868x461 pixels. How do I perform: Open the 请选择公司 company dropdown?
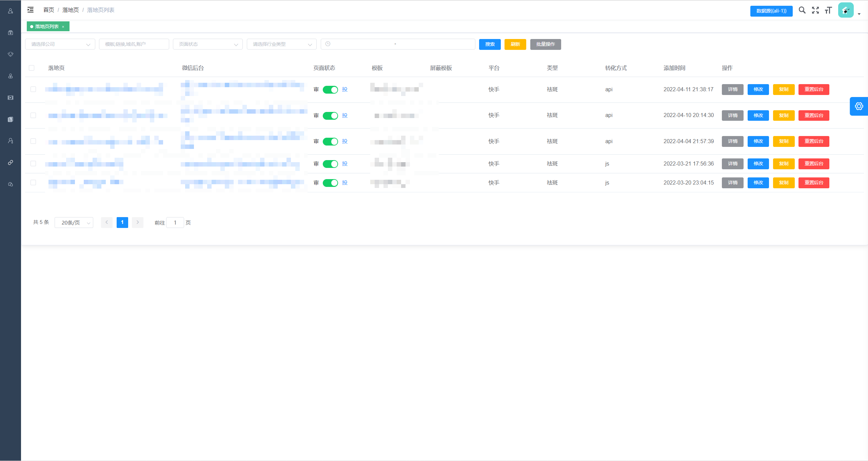pos(60,44)
